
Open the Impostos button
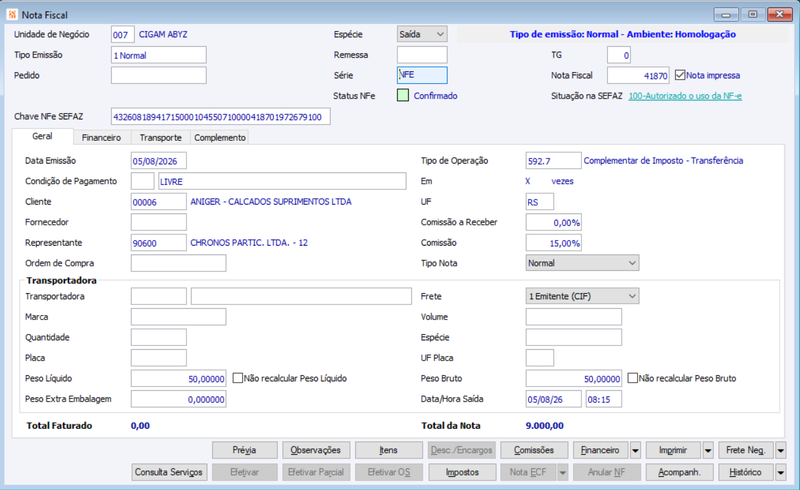pyautogui.click(x=462, y=472)
